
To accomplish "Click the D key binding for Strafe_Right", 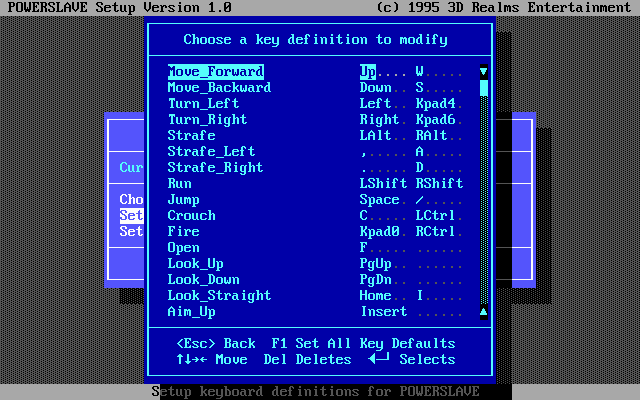I will click(x=420, y=168).
